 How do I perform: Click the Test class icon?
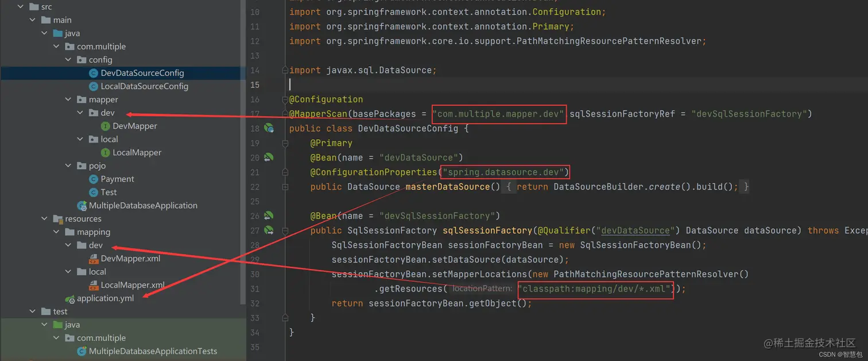(x=94, y=192)
